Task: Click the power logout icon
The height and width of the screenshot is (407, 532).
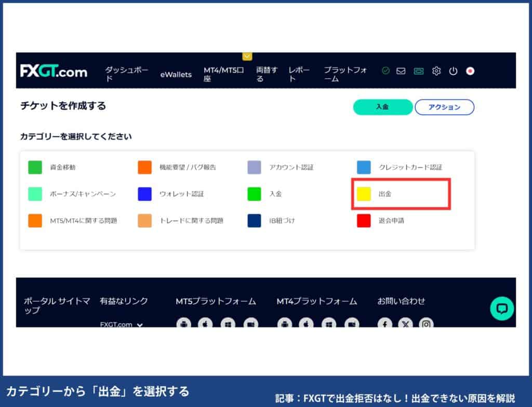Action: click(453, 71)
